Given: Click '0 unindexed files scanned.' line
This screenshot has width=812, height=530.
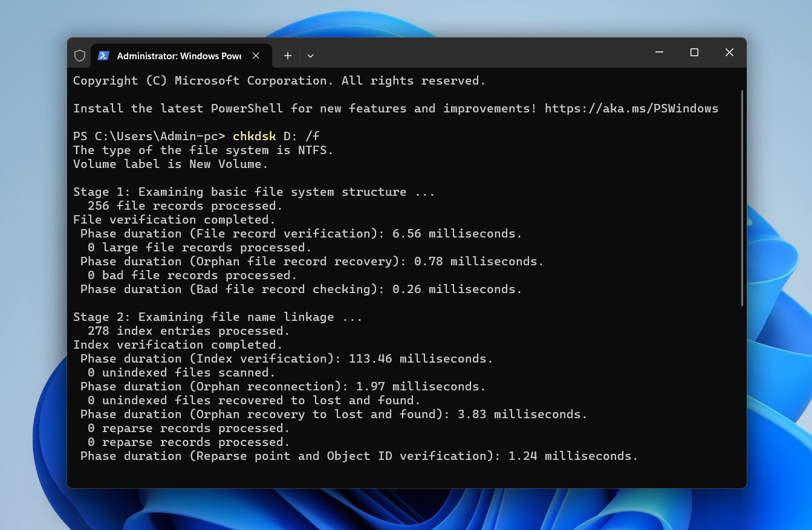Looking at the screenshot, I should [x=181, y=373].
